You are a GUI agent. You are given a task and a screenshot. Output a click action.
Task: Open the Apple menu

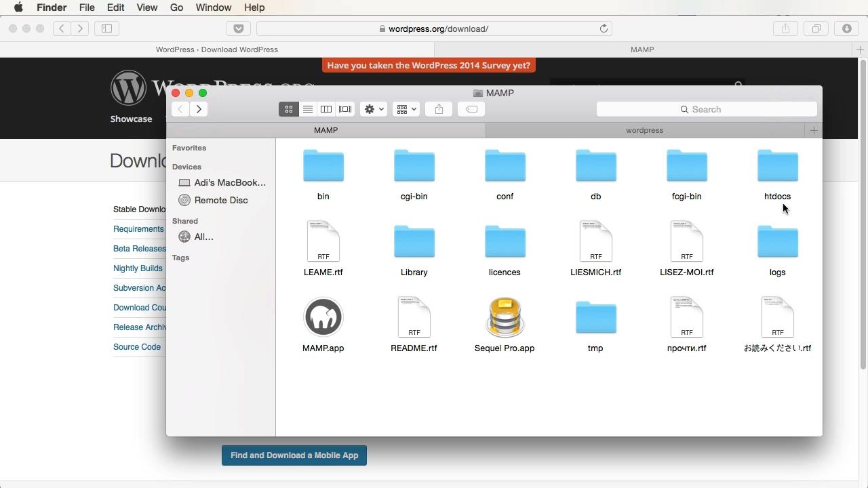(18, 7)
